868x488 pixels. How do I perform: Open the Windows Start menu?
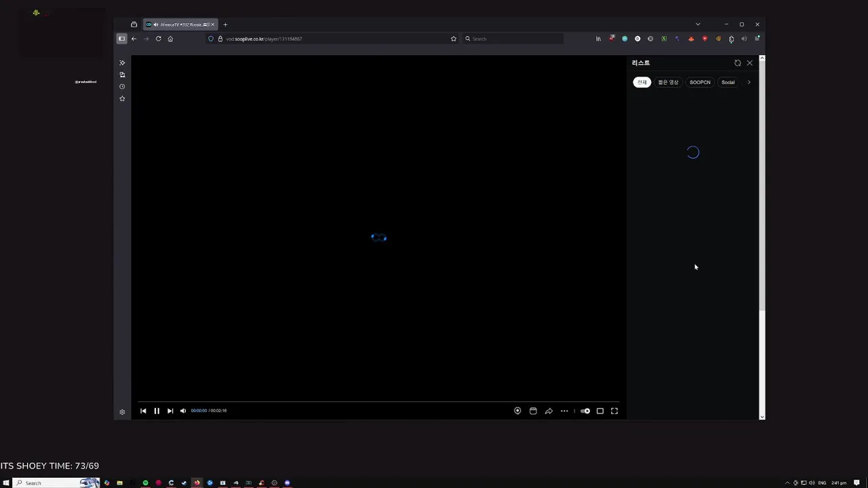point(6,483)
